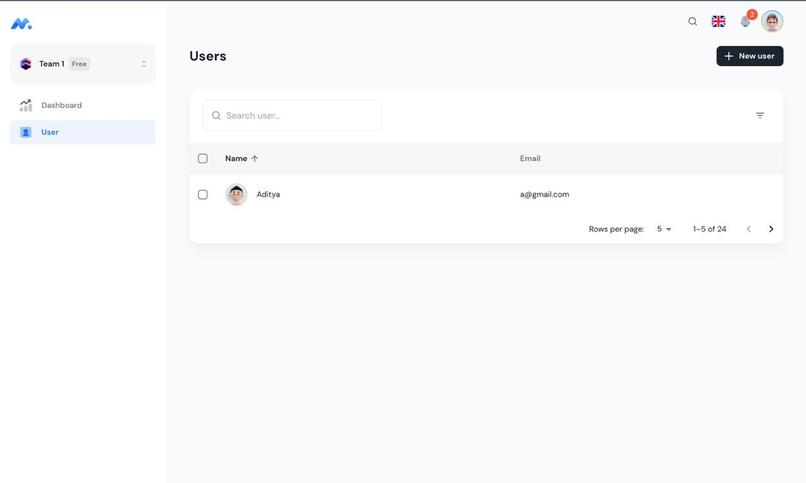Viewport: 806px width, 483px height.
Task: Open the global search magnifier icon
Action: tap(692, 22)
